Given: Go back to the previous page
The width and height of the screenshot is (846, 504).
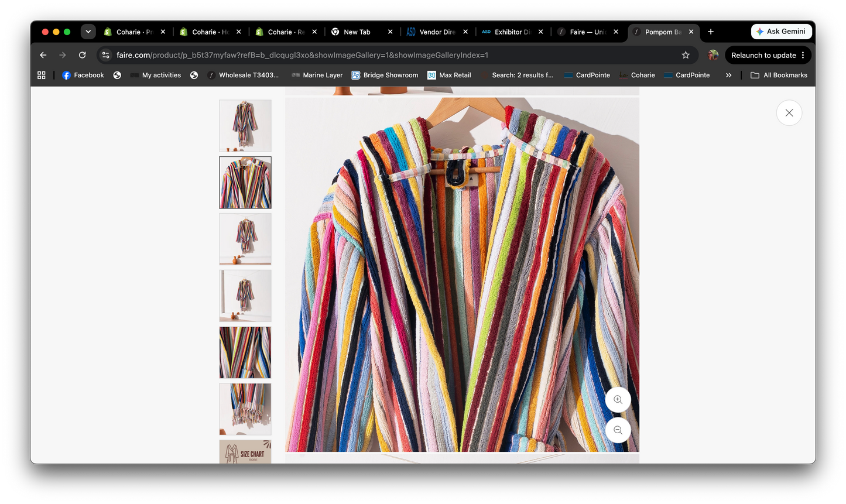Looking at the screenshot, I should point(43,55).
